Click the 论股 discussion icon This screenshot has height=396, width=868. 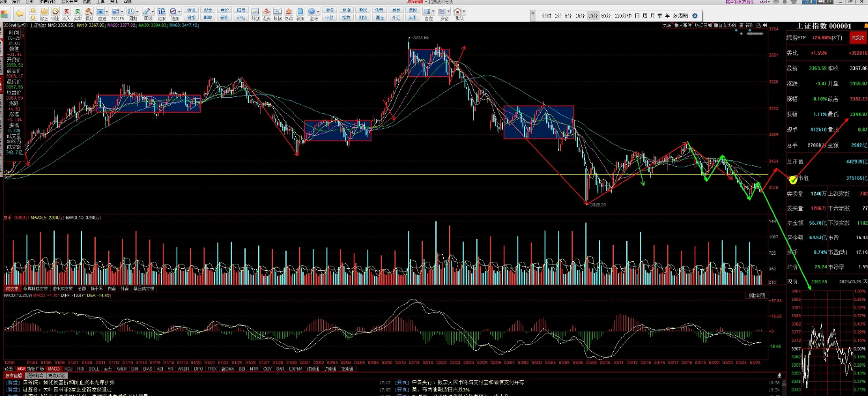point(160,12)
